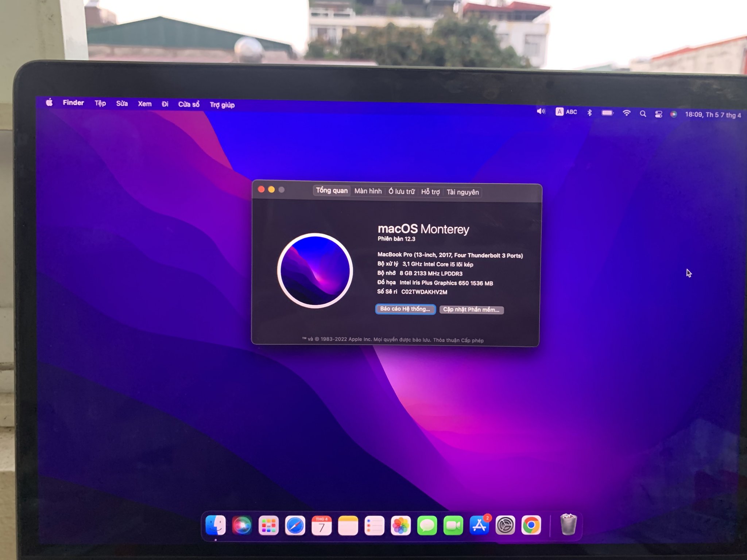Launch Siri from the Dock
This screenshot has height=560, width=747.
coord(242,525)
